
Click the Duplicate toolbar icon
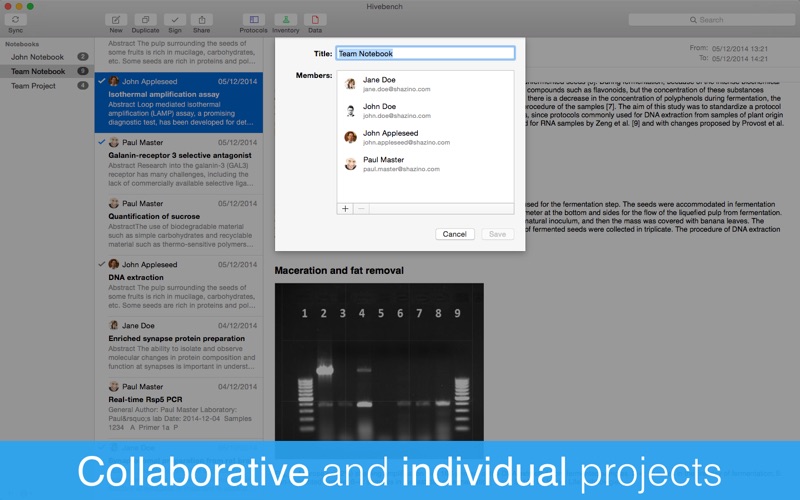[x=145, y=20]
